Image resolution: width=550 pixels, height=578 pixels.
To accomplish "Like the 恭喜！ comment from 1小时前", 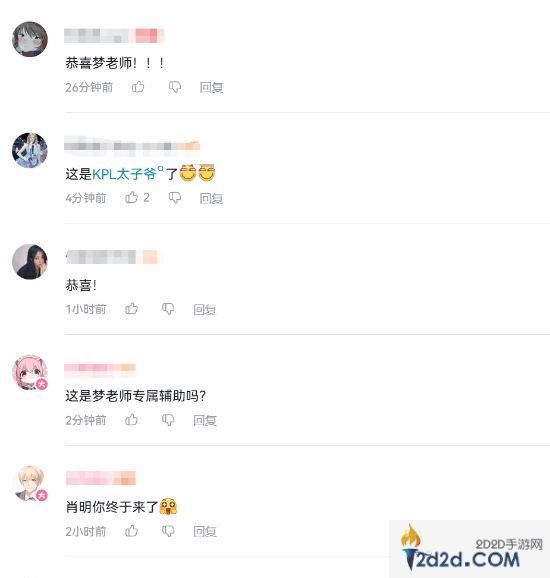I will pos(132,309).
